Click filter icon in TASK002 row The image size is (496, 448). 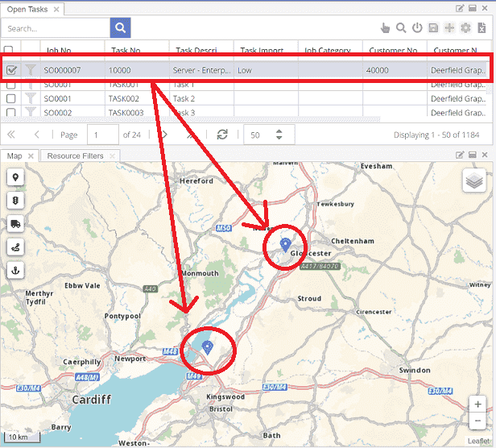(x=31, y=98)
